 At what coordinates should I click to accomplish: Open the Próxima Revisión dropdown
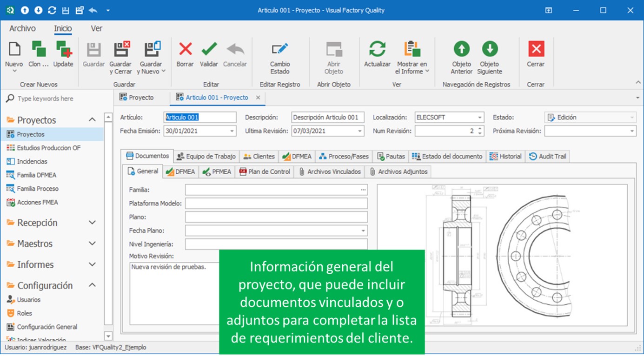[632, 131]
